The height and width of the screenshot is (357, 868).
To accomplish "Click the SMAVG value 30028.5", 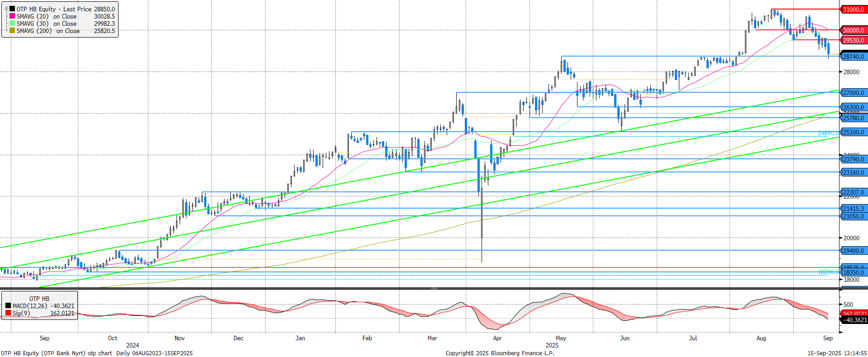I will click(x=105, y=16).
